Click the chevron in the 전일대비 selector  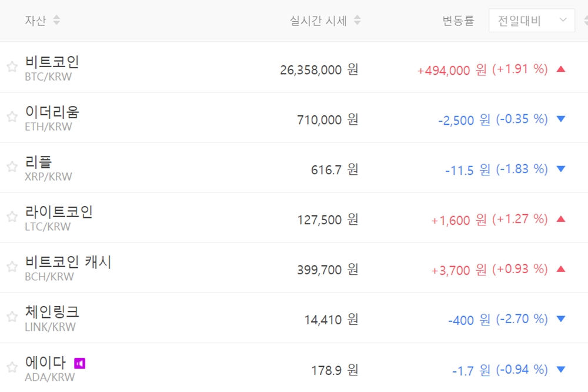pyautogui.click(x=563, y=21)
